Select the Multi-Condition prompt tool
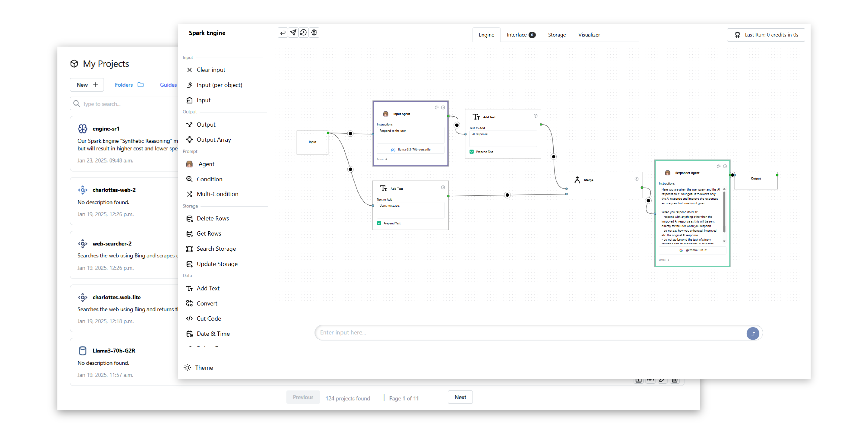 click(217, 194)
